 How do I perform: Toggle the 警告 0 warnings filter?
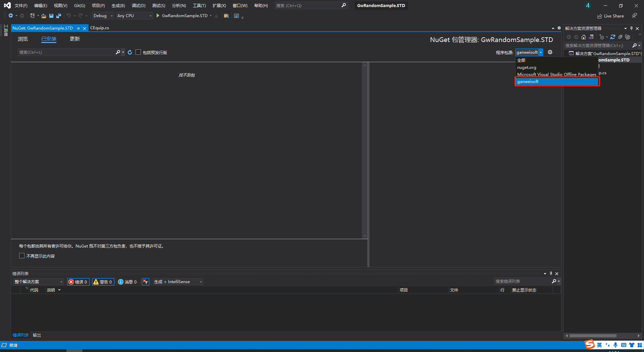103,282
